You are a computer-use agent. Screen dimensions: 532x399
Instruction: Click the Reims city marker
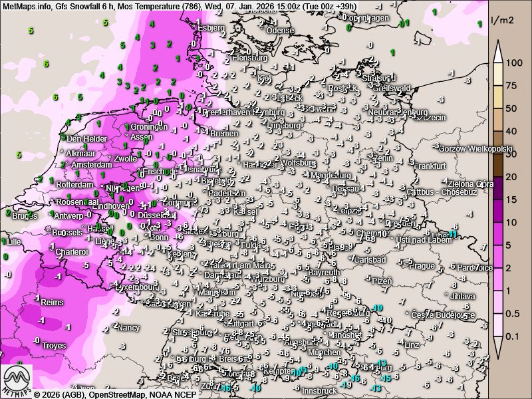tap(40, 301)
